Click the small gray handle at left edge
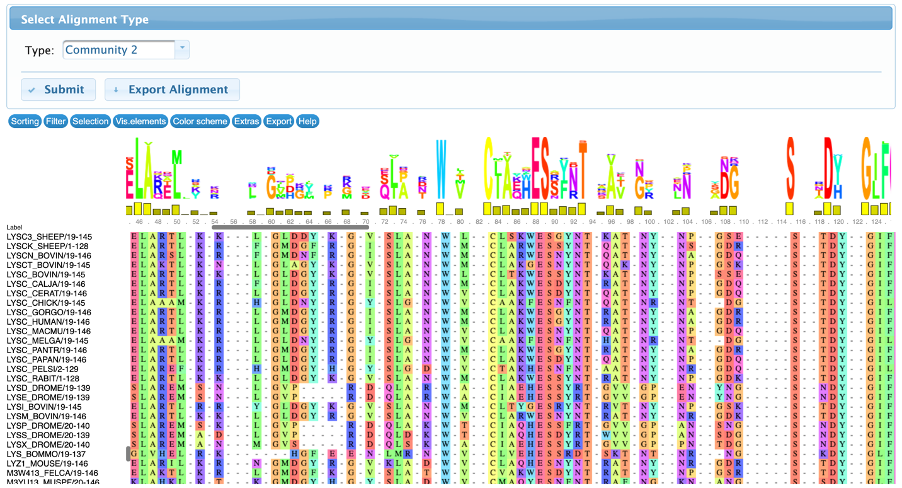Screen dimensions: 902x488 128,454
